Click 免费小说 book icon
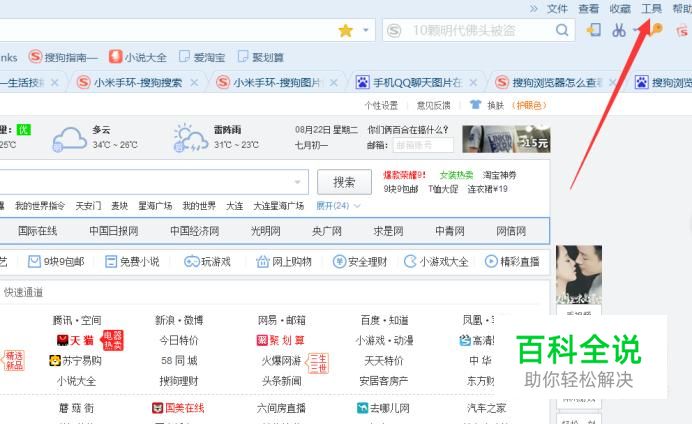The height and width of the screenshot is (424, 692). [x=111, y=262]
